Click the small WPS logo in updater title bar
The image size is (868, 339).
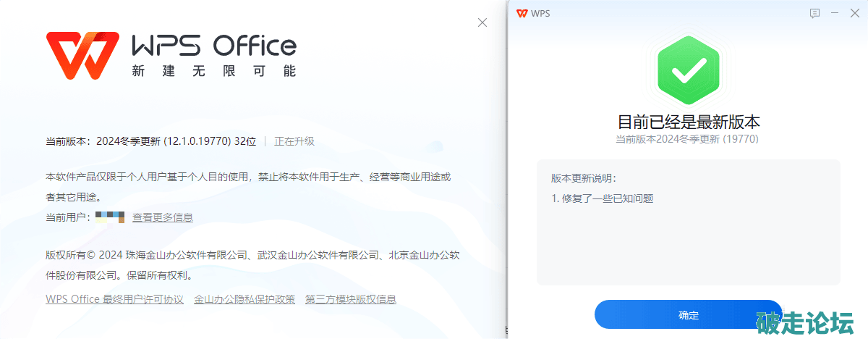(x=522, y=13)
